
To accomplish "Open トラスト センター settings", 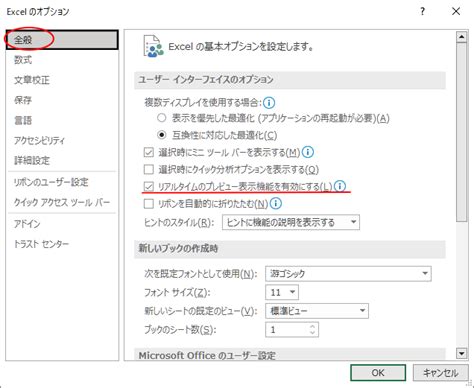I will (41, 244).
